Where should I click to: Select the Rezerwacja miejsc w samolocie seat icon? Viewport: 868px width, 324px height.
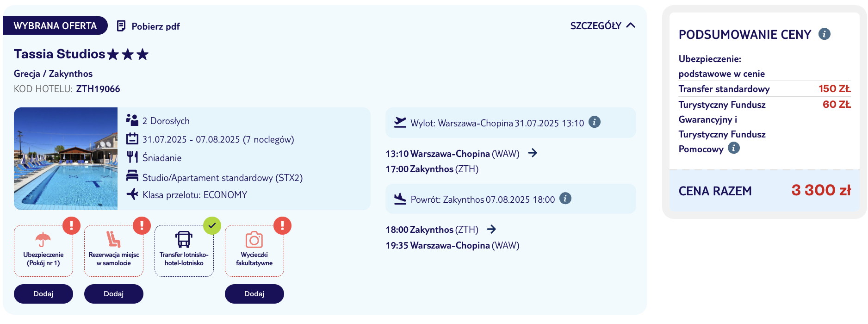point(113,239)
